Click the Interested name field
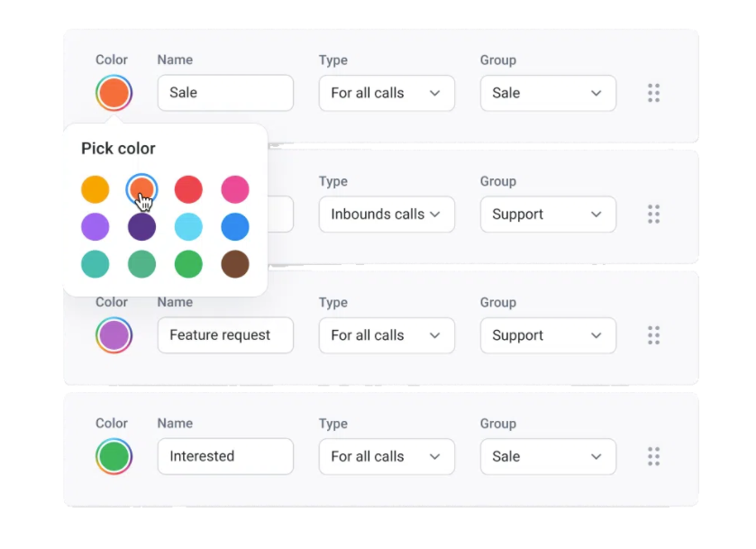Image resolution: width=756 pixels, height=549 pixels. [225, 456]
